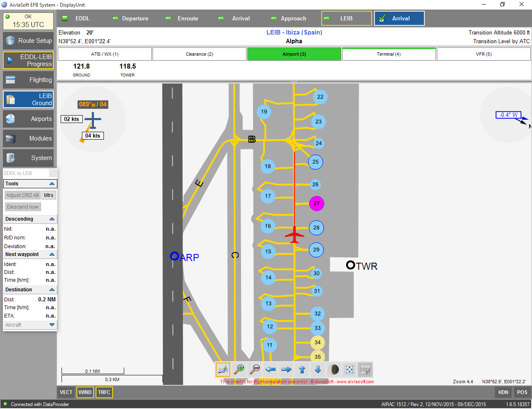Go to the Enroute flight phase

coord(182,18)
